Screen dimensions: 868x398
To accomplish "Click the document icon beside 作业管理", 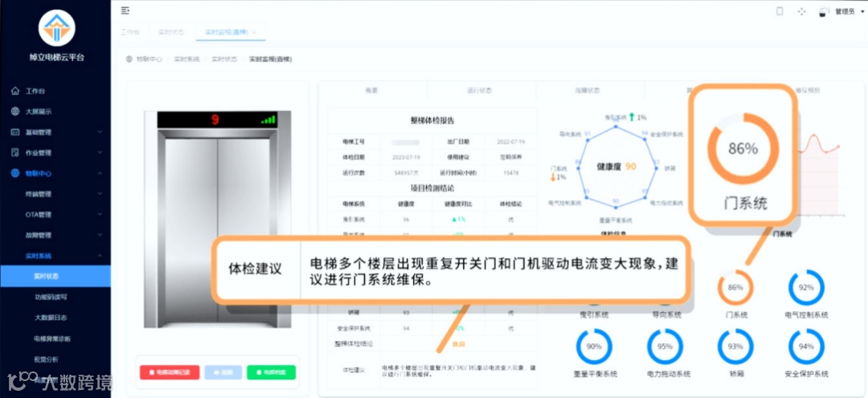I will click(x=15, y=153).
